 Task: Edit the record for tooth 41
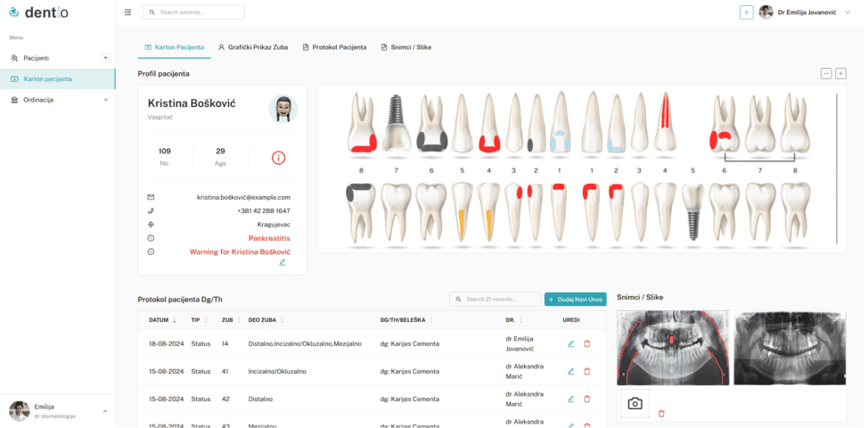[x=570, y=372]
